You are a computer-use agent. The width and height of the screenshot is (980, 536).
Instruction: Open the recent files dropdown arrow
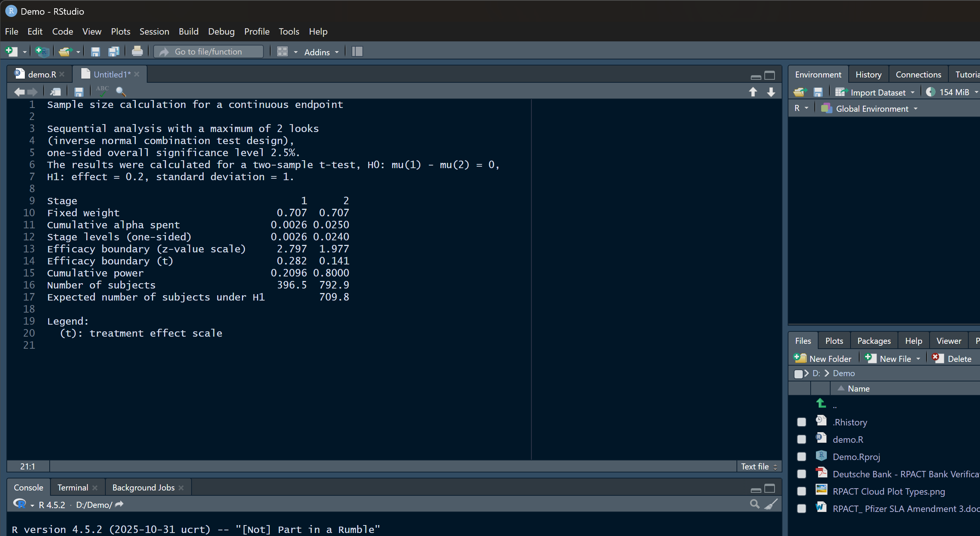click(x=78, y=52)
